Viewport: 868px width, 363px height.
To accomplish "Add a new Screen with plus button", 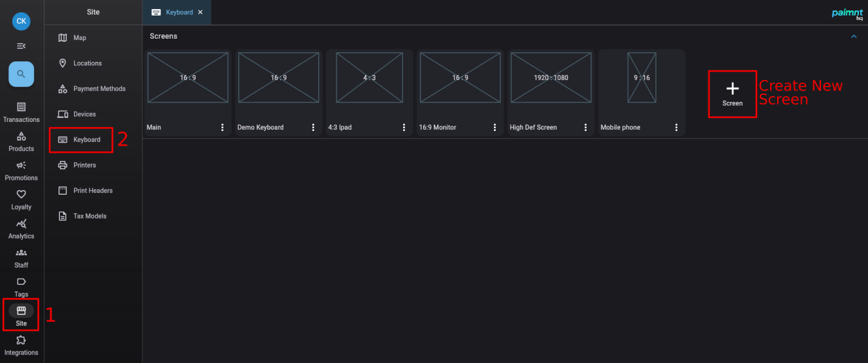I will pyautogui.click(x=732, y=94).
